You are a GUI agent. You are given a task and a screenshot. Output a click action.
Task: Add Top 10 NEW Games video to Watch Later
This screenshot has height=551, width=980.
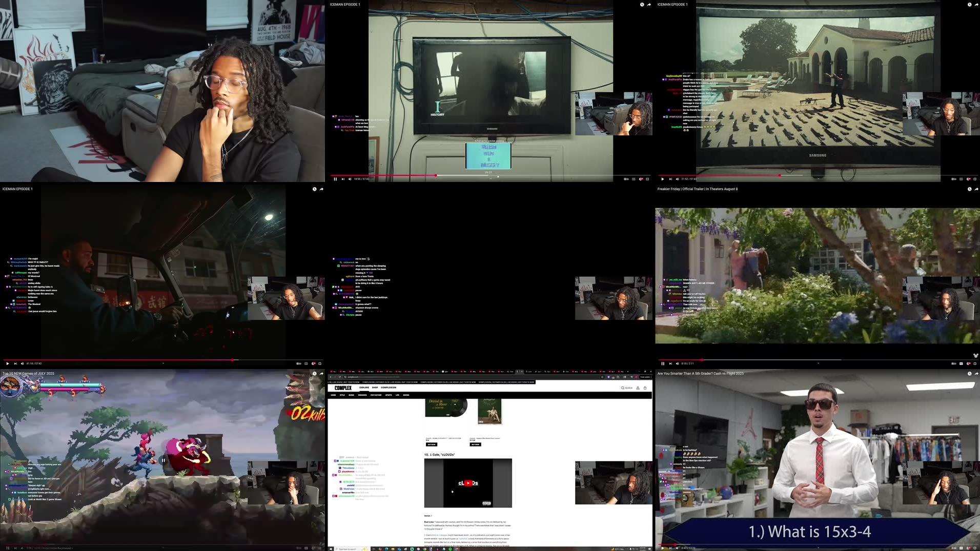tap(314, 374)
